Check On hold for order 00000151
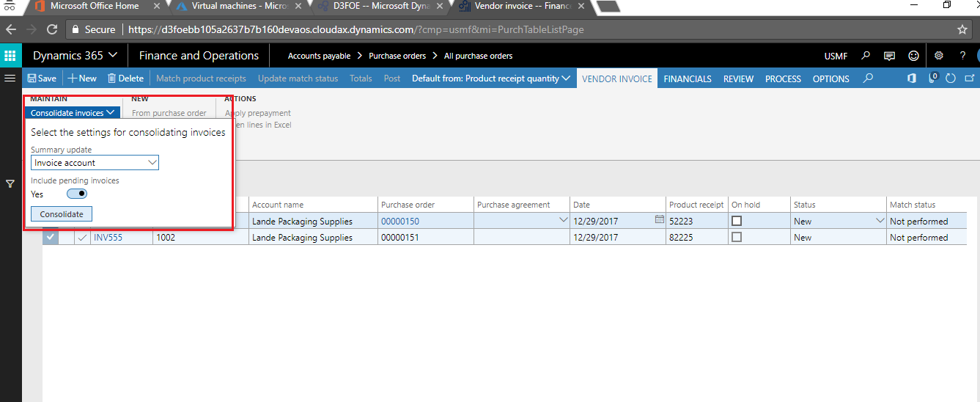 click(x=737, y=237)
